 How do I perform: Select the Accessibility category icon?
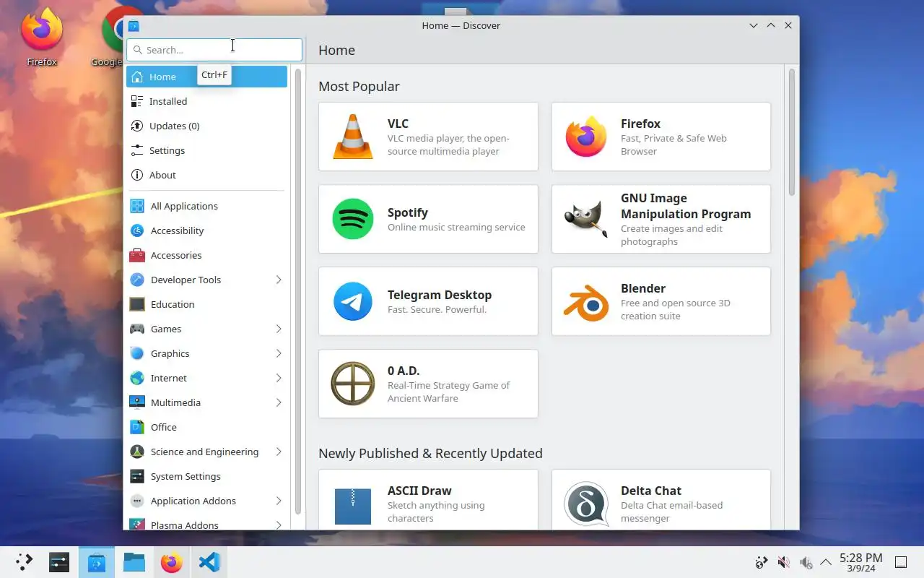click(x=137, y=230)
